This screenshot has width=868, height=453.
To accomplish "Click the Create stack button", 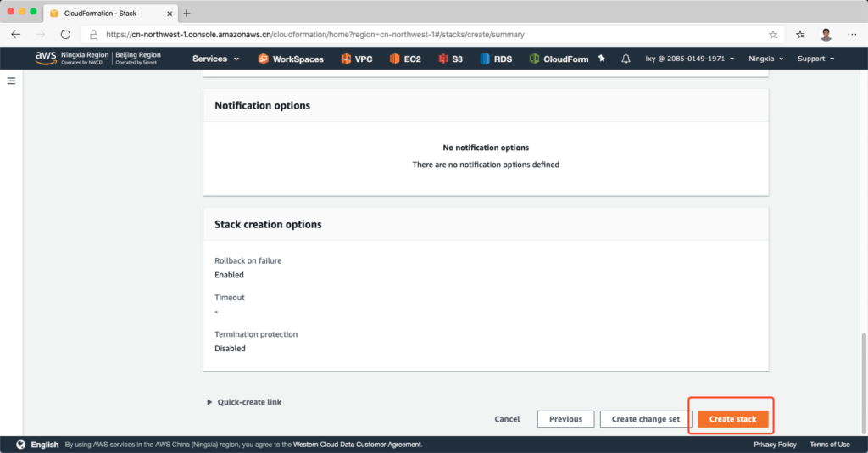I will click(732, 419).
